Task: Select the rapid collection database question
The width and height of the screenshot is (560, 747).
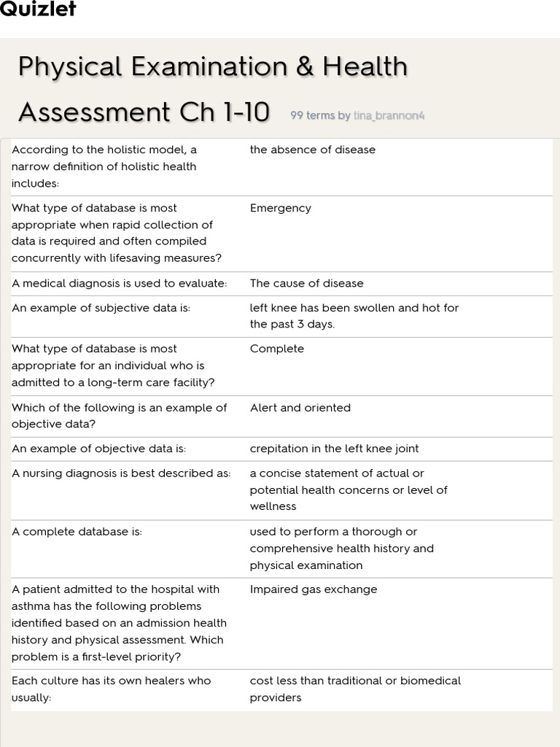Action: (117, 233)
